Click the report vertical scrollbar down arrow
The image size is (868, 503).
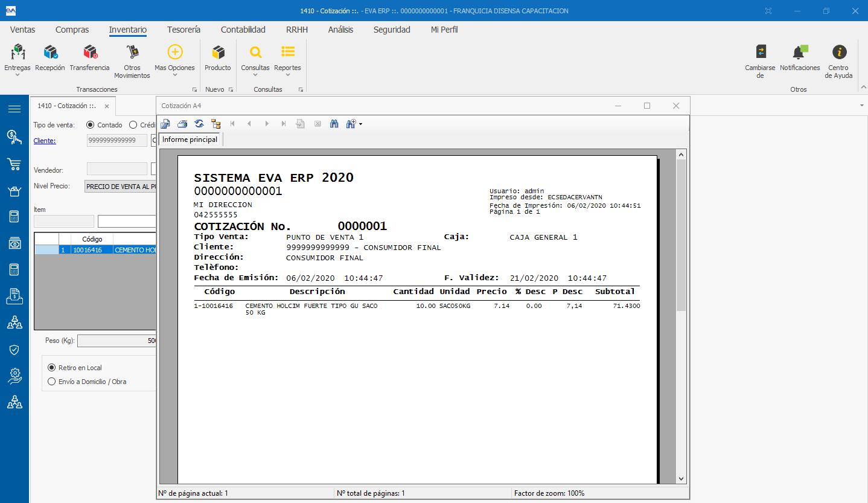click(x=681, y=478)
